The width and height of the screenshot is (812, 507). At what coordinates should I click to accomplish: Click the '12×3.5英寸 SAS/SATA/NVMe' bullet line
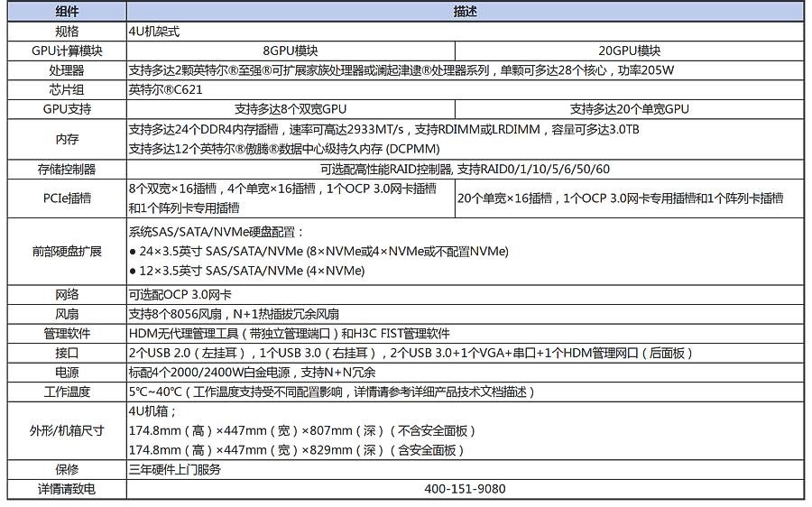pos(247,271)
